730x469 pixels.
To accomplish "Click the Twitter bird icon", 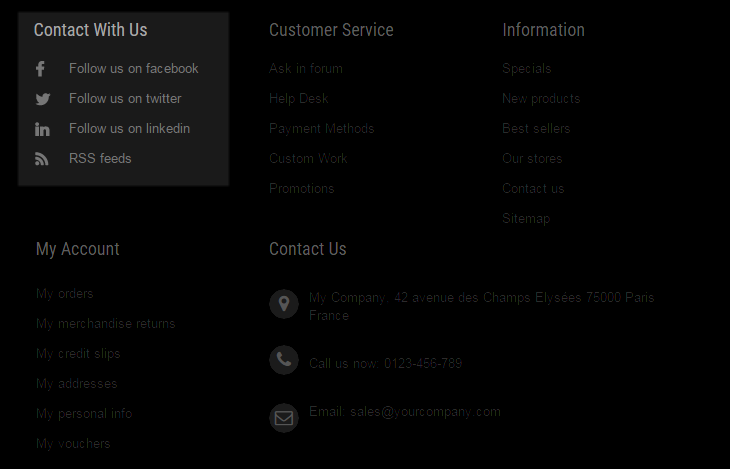I will [42, 99].
